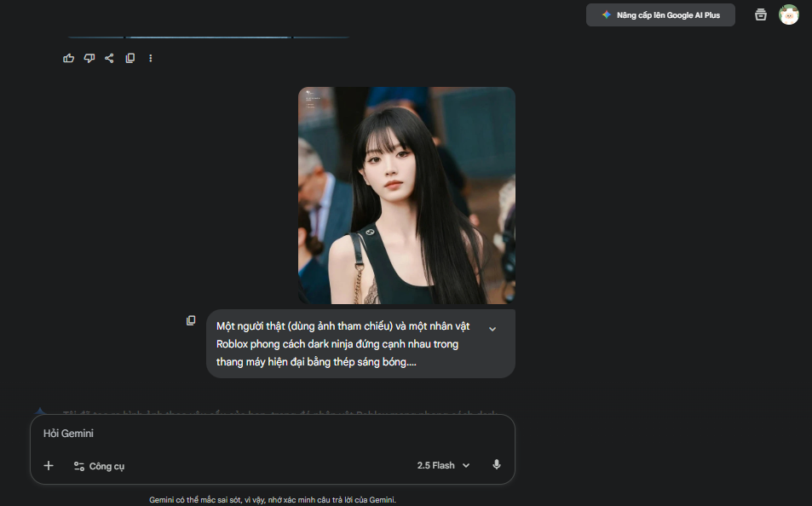Expand the truncated prompt with the chevron

(492, 329)
